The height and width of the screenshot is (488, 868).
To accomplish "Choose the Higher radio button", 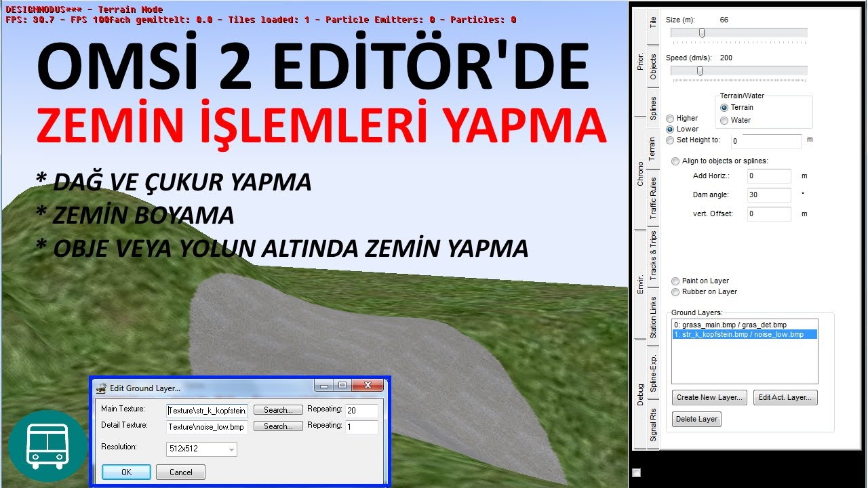I will (682, 119).
